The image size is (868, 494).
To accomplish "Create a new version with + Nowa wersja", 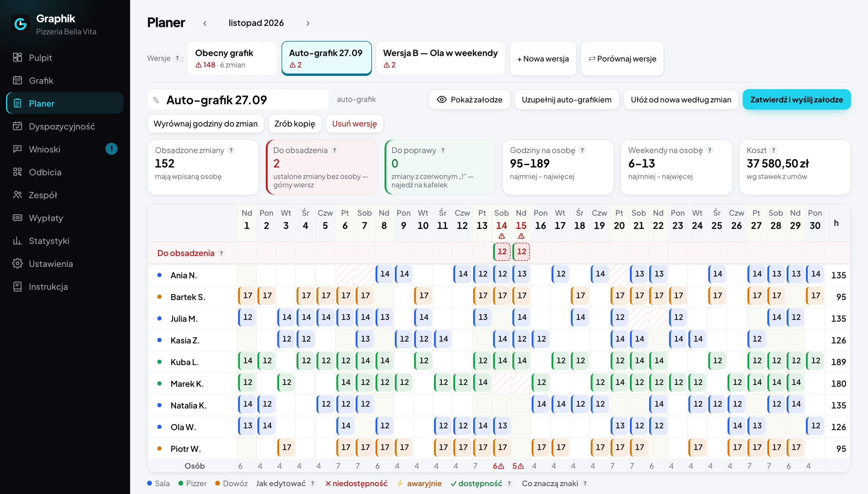I will point(543,58).
